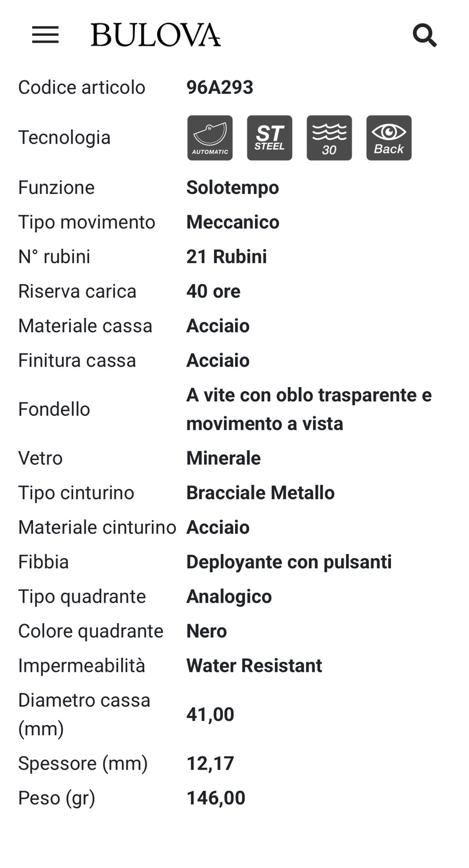Click the Fondello description text
This screenshot has width=469, height=868.
point(309,409)
